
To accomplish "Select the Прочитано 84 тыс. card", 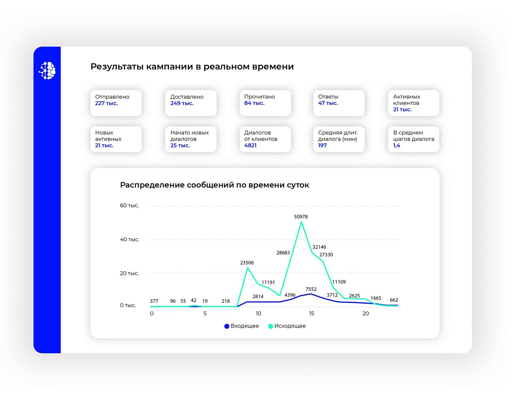I will coord(265,103).
